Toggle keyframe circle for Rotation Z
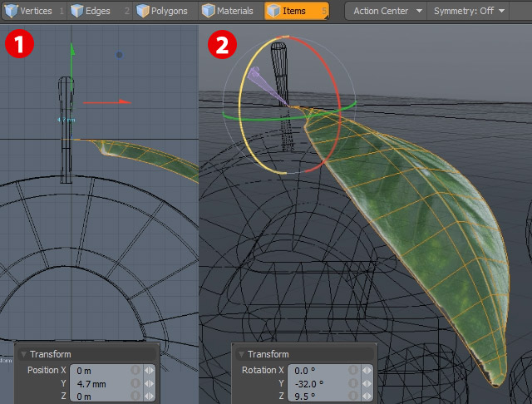Screen dimensions: 532x404 click(x=352, y=396)
